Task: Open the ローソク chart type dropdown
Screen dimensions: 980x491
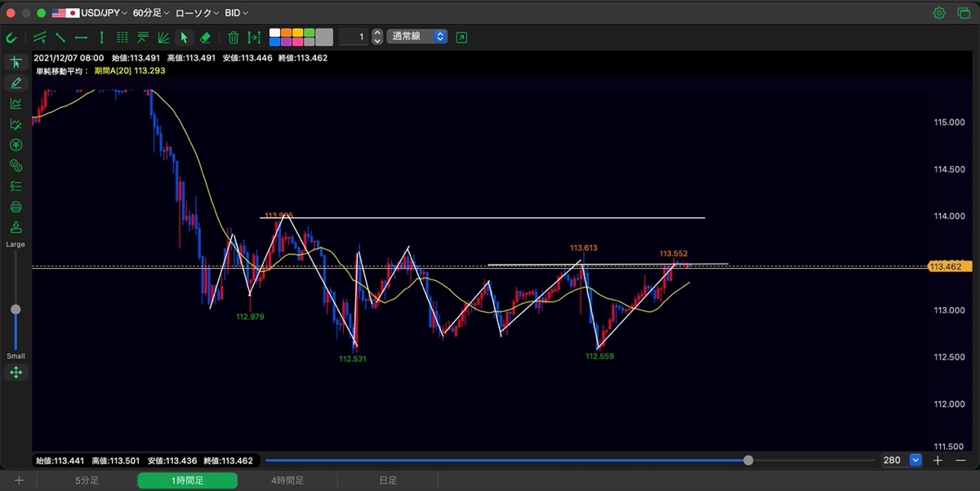Action: point(197,13)
